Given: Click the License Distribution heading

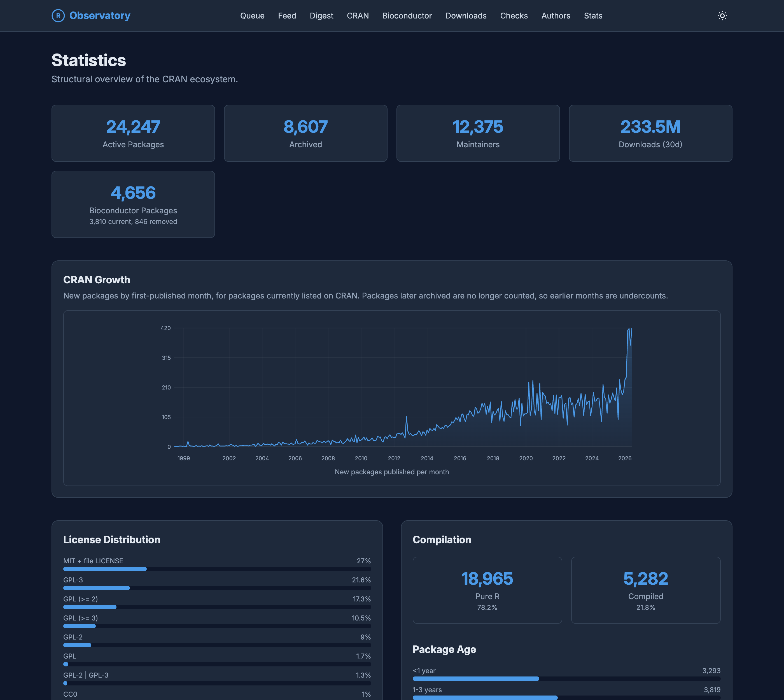Looking at the screenshot, I should click(111, 540).
